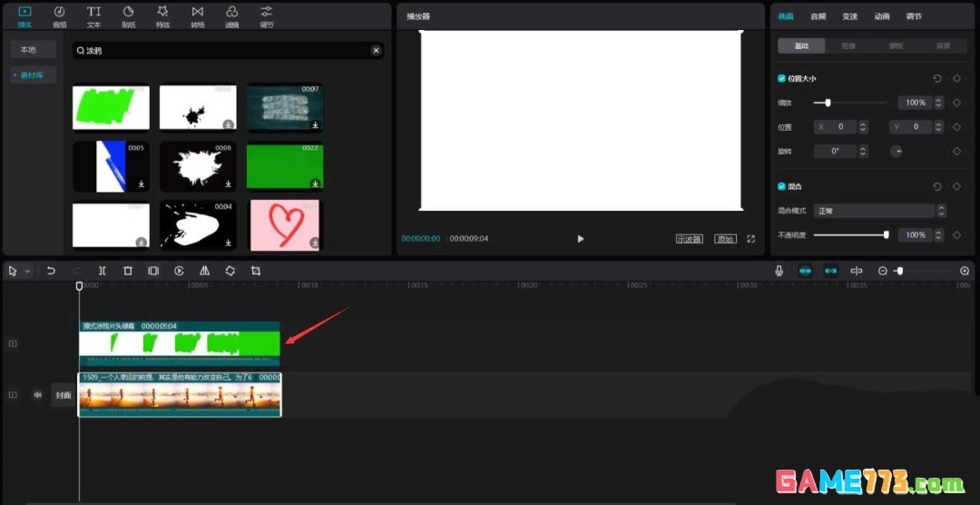
Task: Select the crop tool in timeline toolbar
Action: pyautogui.click(x=256, y=271)
